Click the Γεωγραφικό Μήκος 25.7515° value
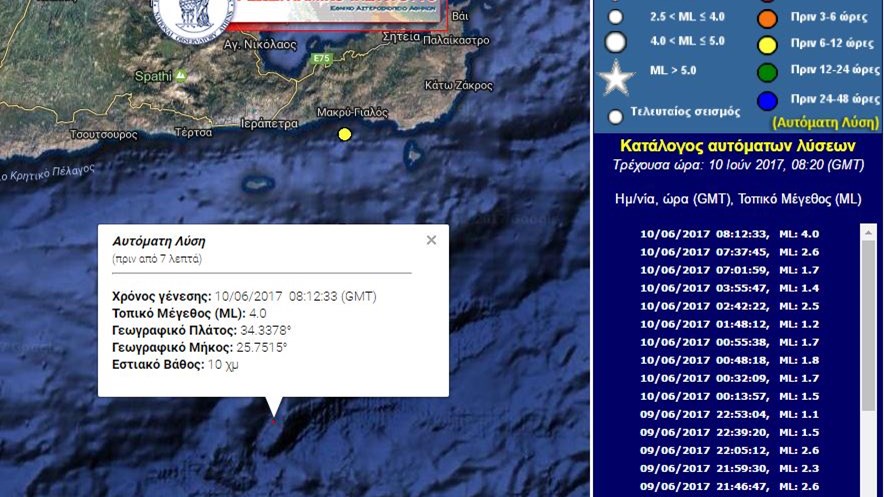 [x=262, y=347]
